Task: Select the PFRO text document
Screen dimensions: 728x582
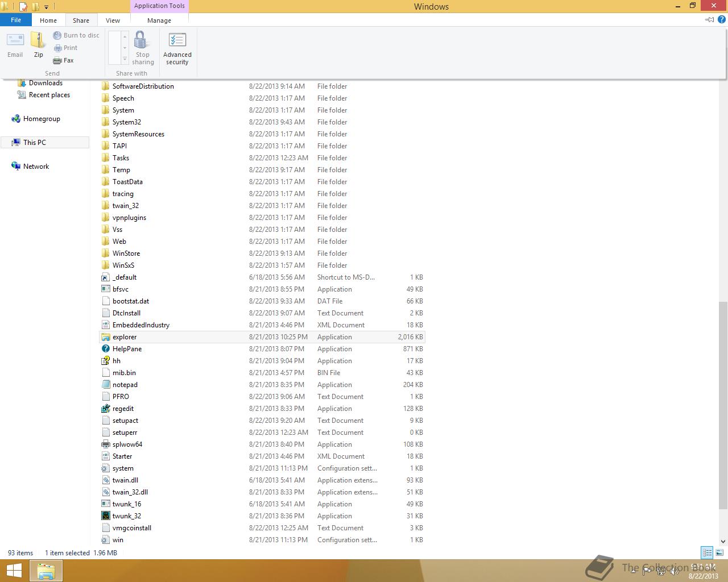Action: pyautogui.click(x=121, y=397)
